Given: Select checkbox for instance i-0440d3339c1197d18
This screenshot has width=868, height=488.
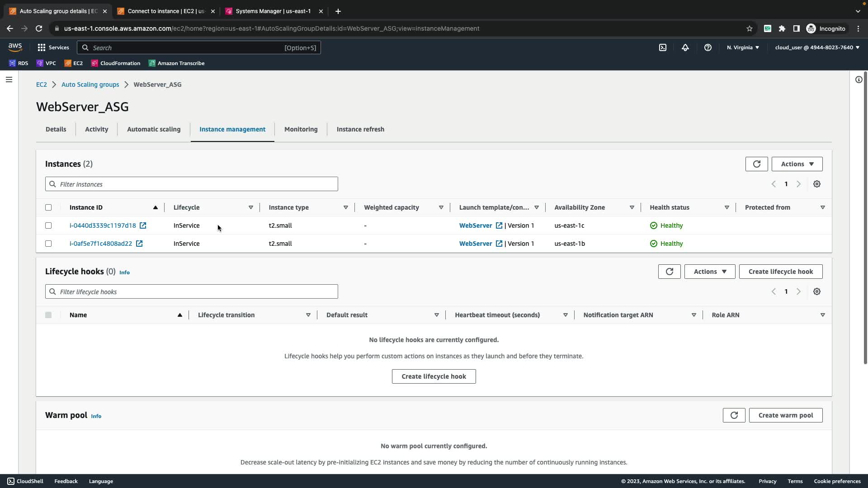Looking at the screenshot, I should (x=48, y=225).
